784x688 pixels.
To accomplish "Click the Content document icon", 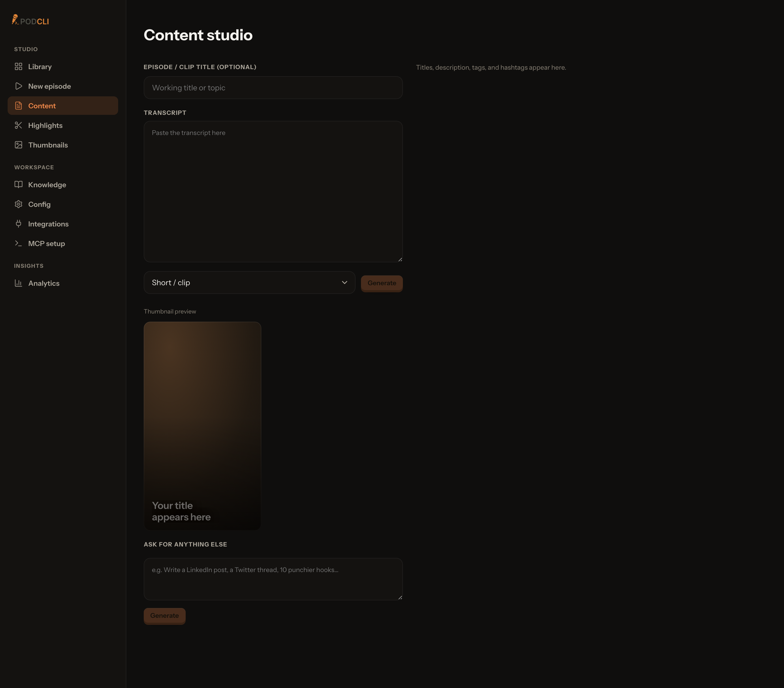I will (x=19, y=106).
